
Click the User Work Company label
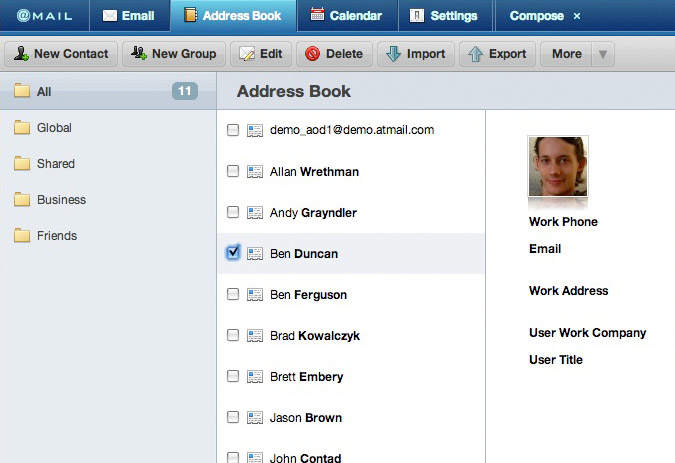[x=588, y=333]
